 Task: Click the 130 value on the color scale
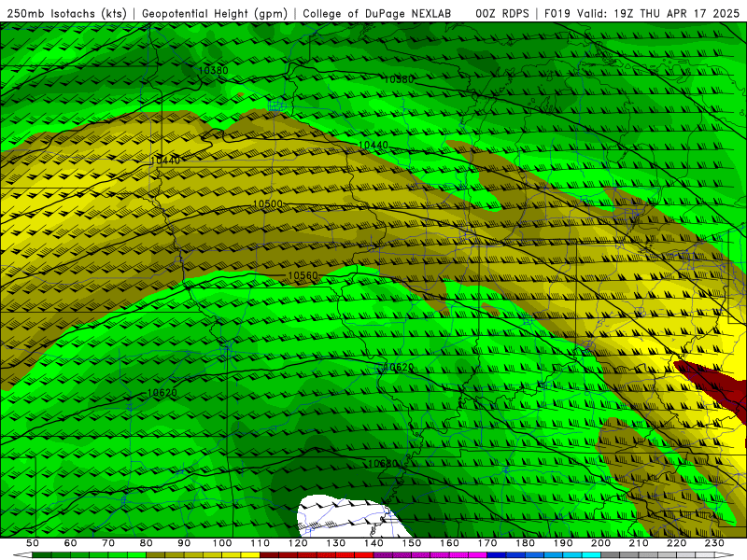point(335,543)
